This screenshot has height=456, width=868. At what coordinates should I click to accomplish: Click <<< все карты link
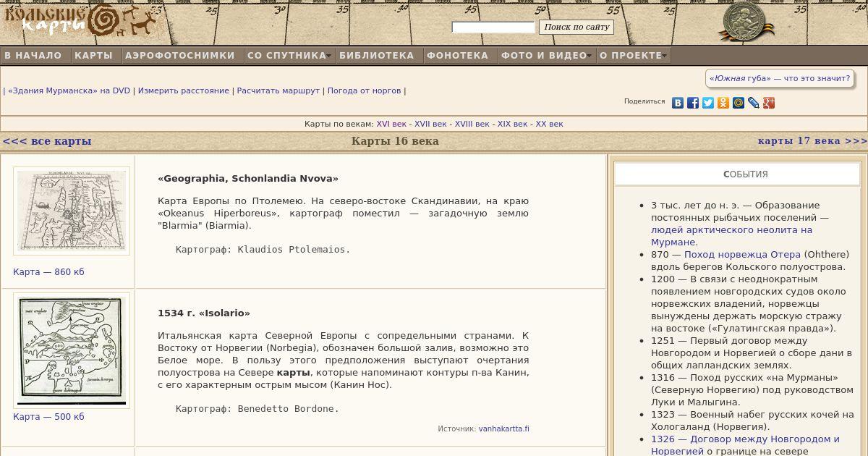click(x=47, y=141)
